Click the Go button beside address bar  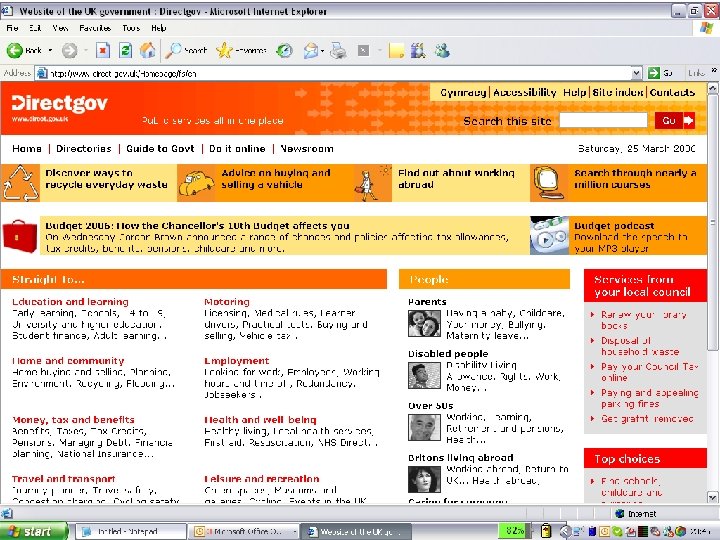point(660,73)
